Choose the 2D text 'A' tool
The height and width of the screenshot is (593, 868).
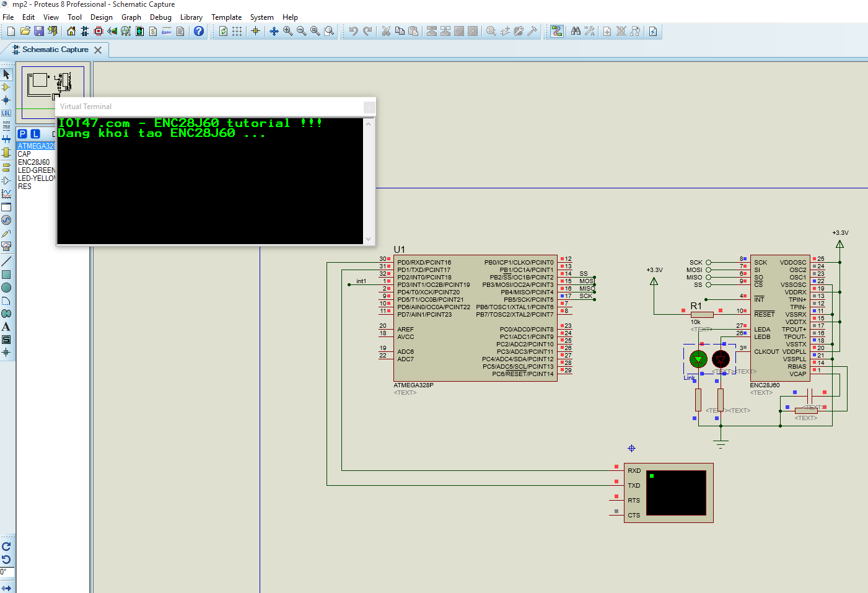click(6, 327)
